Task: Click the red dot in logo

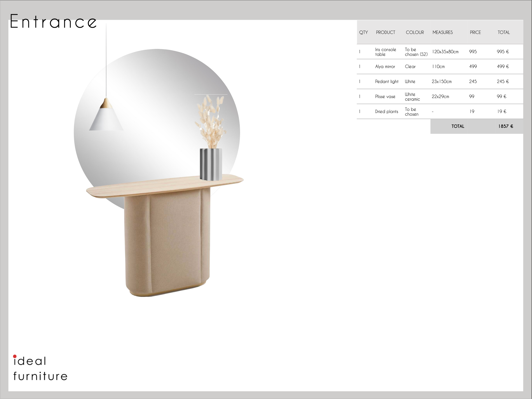Action: [x=15, y=356]
